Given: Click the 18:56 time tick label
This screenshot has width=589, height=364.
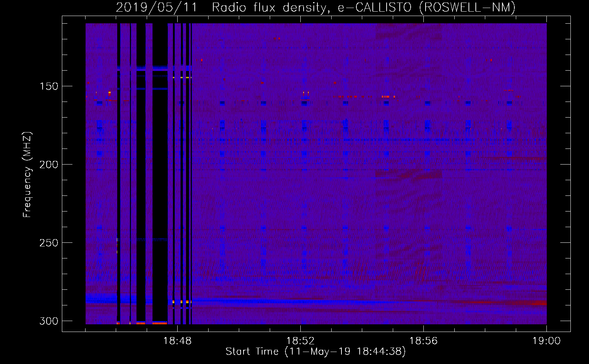Looking at the screenshot, I should 423,341.
